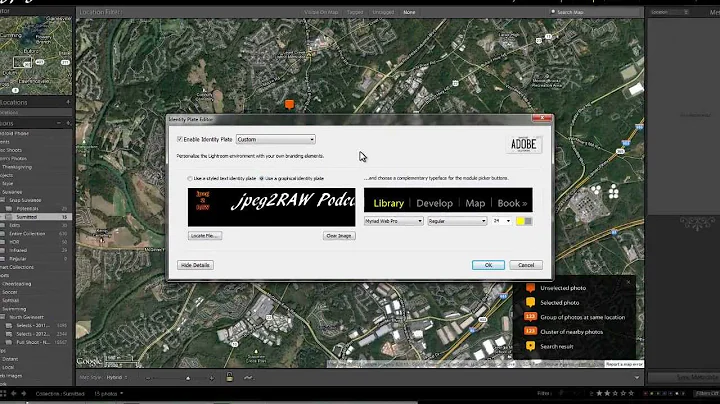Toggle the Enable Identity Plate checkbox
This screenshot has width=720, height=404.
pos(180,139)
